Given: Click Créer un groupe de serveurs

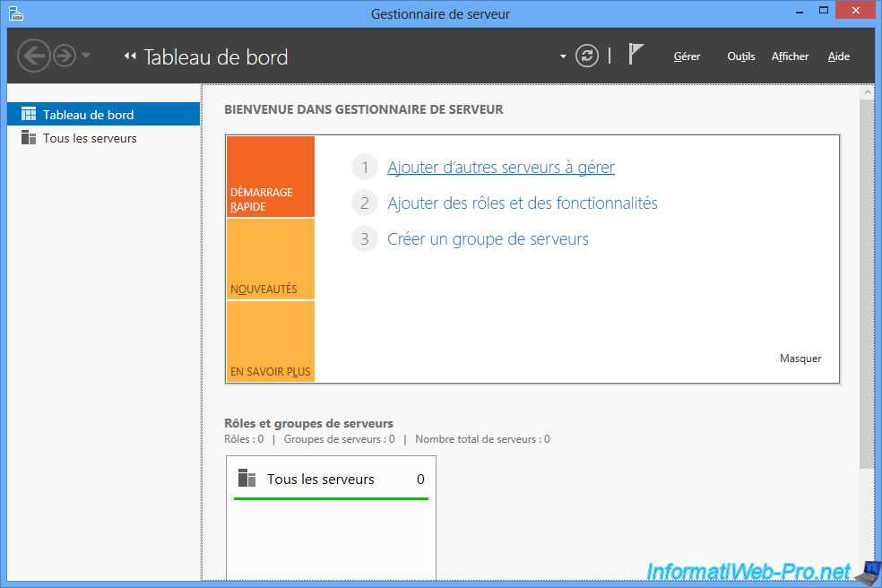Looking at the screenshot, I should 488,239.
